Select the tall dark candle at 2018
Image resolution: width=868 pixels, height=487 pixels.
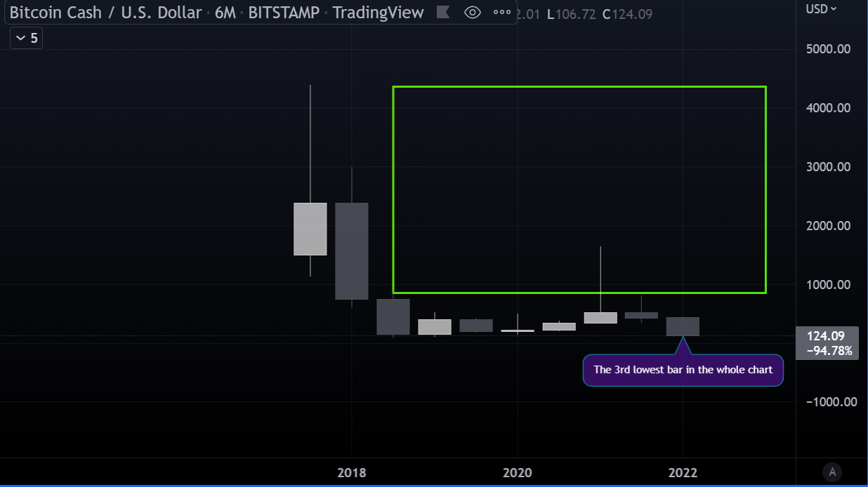tap(352, 251)
